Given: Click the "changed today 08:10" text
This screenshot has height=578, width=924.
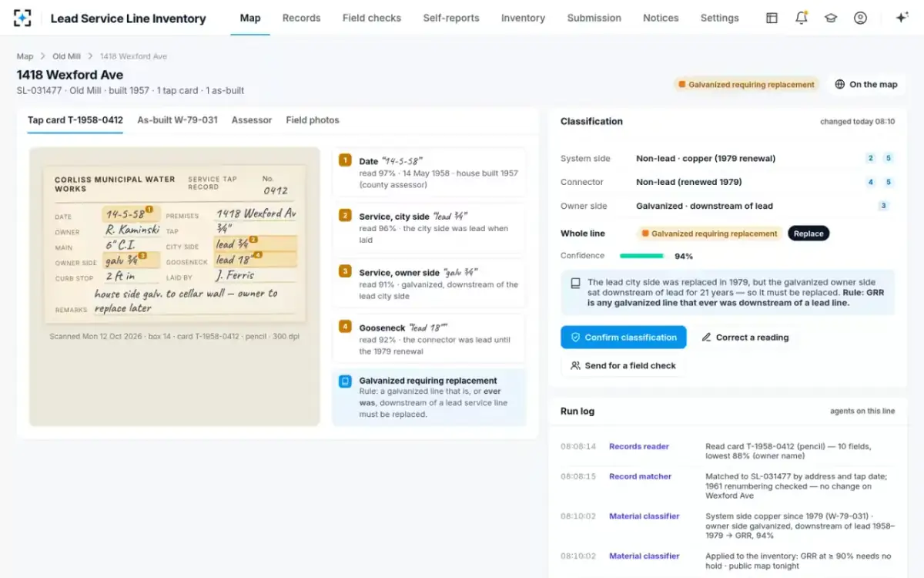Looking at the screenshot, I should click(x=857, y=122).
